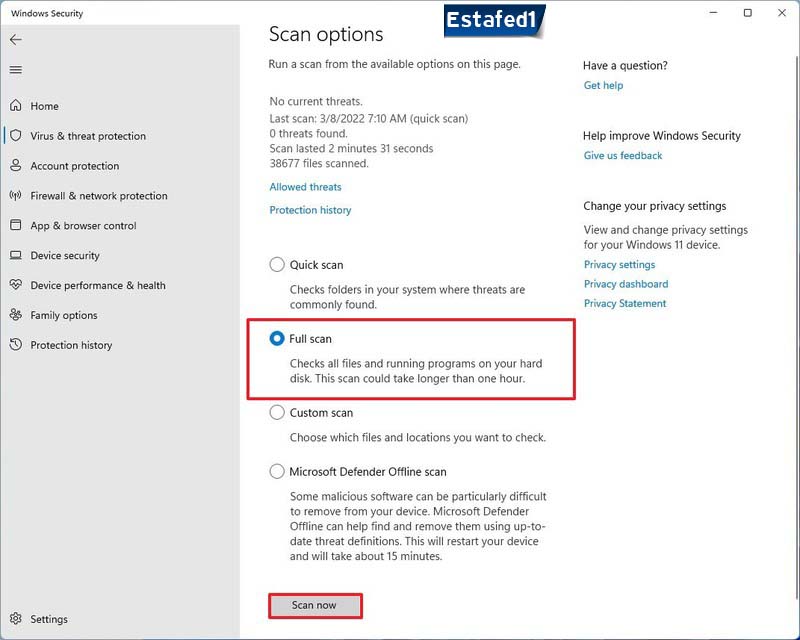Select the Microsoft Defender Offline scan option
This screenshot has height=640, width=800.
[277, 471]
